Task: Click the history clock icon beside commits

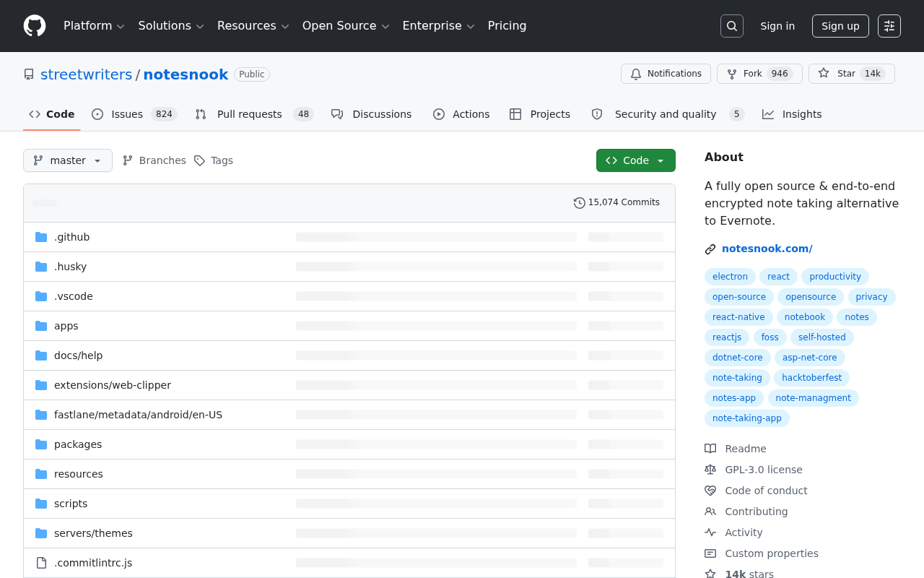Action: 580,203
